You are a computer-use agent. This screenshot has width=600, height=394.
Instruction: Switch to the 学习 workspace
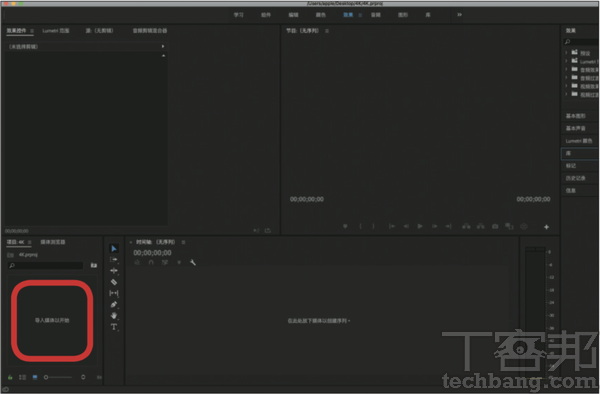tap(238, 15)
